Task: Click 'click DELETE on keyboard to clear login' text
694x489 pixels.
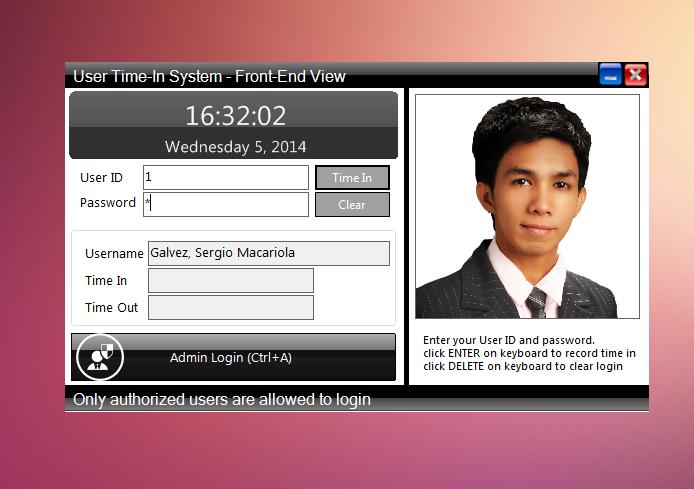Action: [523, 366]
